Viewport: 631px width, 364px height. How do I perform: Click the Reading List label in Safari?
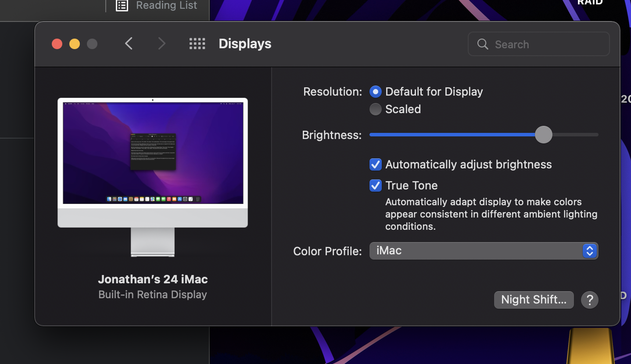click(x=167, y=5)
